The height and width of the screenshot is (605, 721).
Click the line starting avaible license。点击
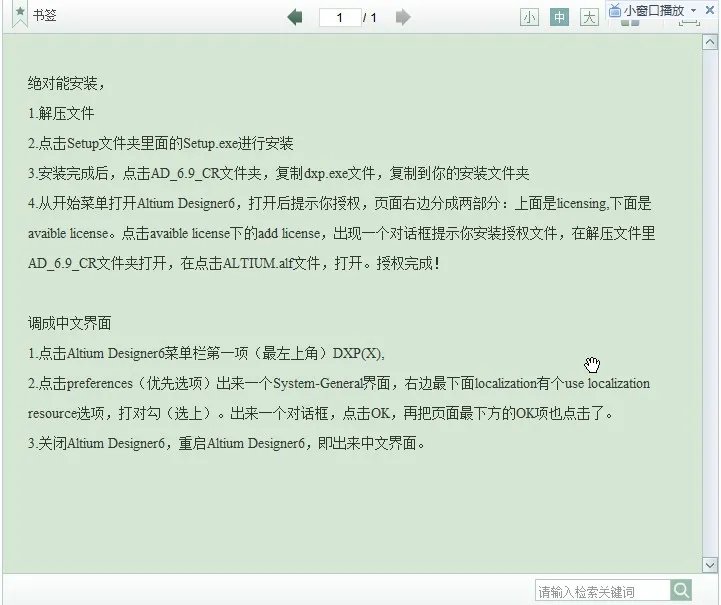(341, 234)
